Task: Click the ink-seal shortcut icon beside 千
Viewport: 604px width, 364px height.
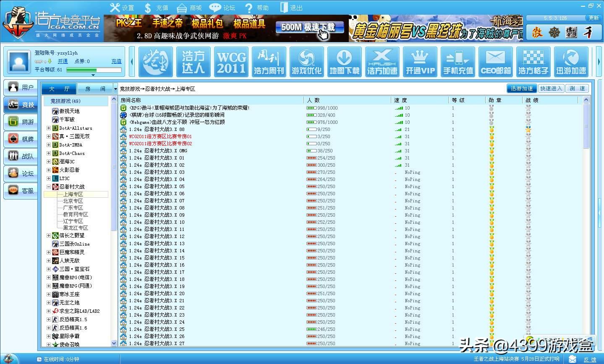Action: coord(571,32)
